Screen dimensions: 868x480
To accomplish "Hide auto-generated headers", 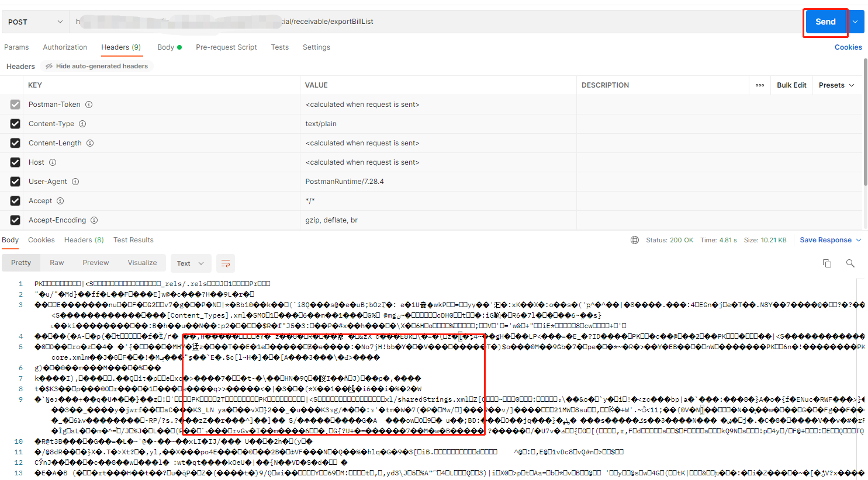I will [x=96, y=66].
